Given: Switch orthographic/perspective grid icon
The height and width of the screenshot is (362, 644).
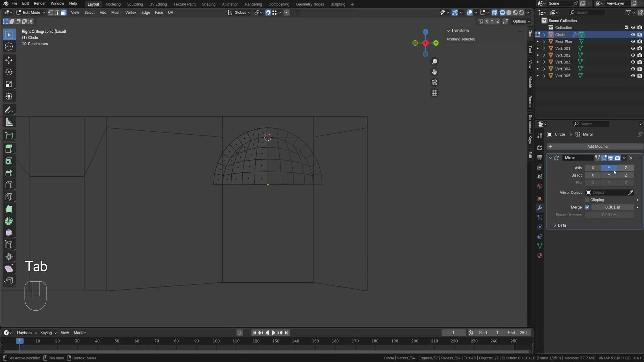Looking at the screenshot, I should 434,93.
